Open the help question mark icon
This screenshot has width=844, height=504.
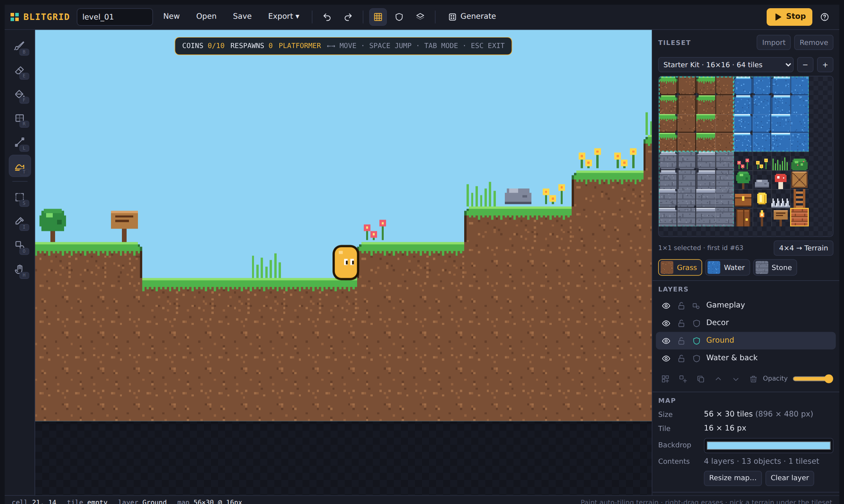point(824,17)
